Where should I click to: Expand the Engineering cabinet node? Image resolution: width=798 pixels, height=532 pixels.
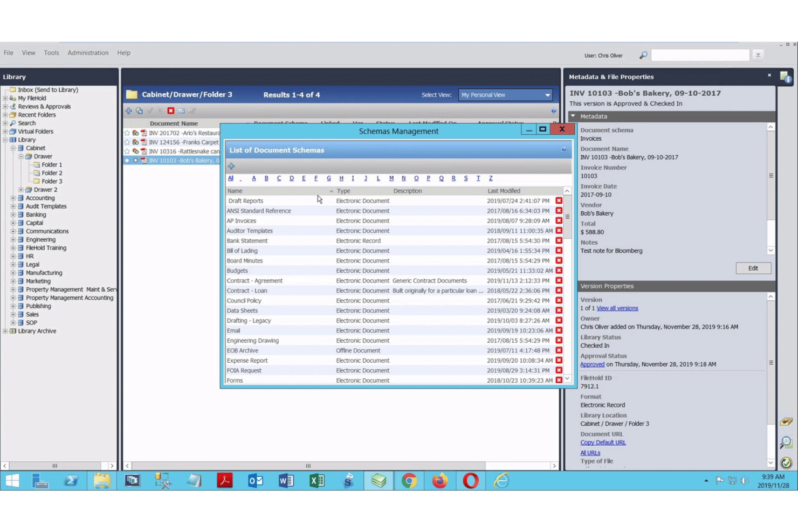click(x=13, y=239)
